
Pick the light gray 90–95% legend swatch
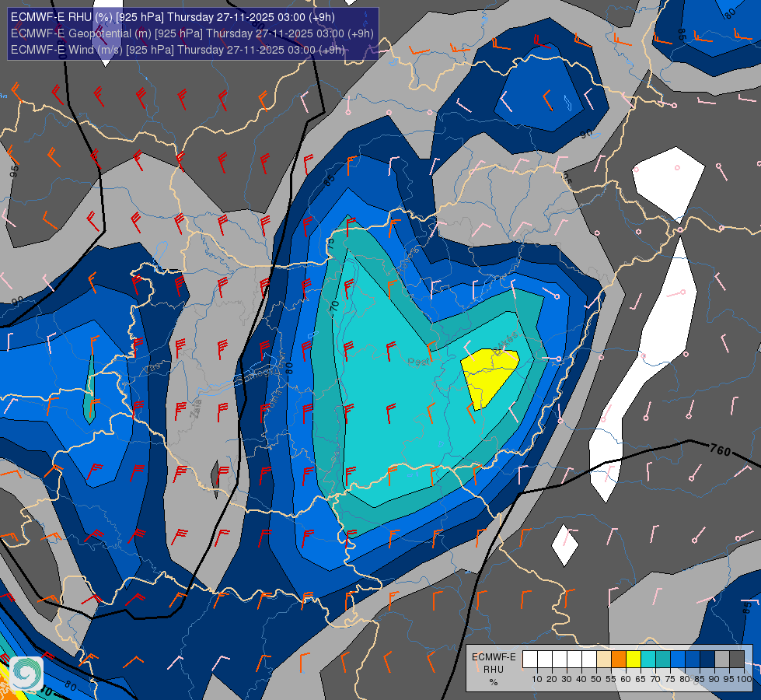point(722,660)
